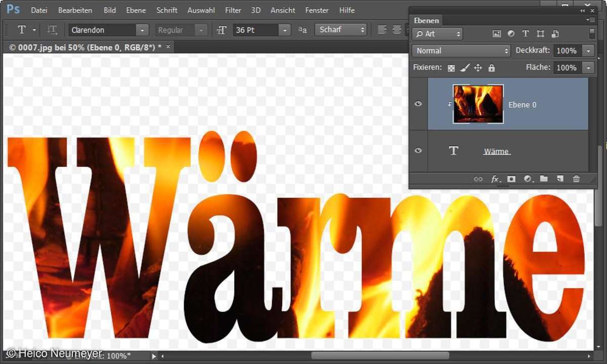Open the Hilfe menu
This screenshot has width=607, height=364.
(347, 10)
